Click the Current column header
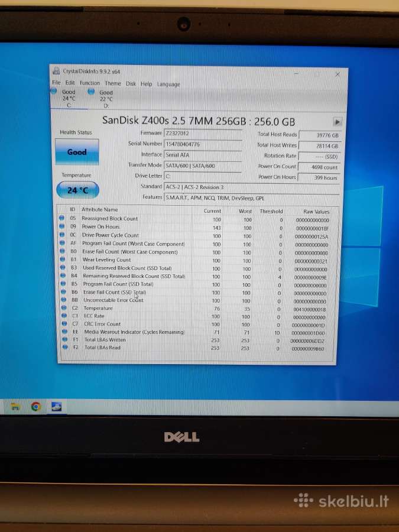 click(212, 210)
